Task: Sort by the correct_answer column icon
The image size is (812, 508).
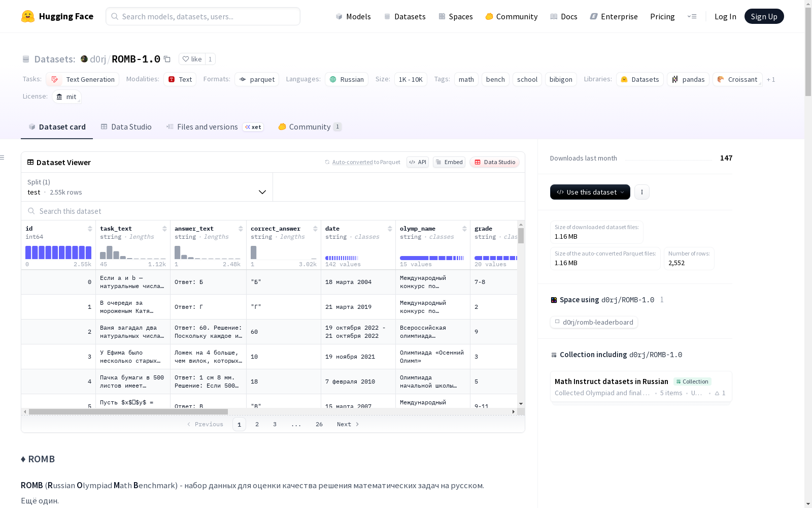Action: 315,229
